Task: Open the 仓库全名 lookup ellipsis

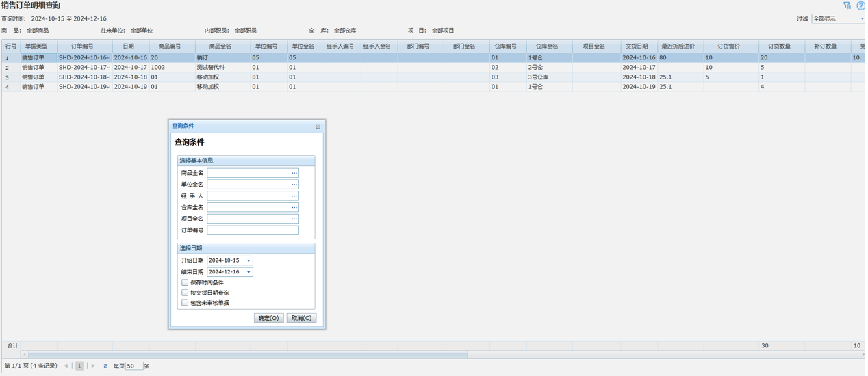Action: click(x=294, y=207)
